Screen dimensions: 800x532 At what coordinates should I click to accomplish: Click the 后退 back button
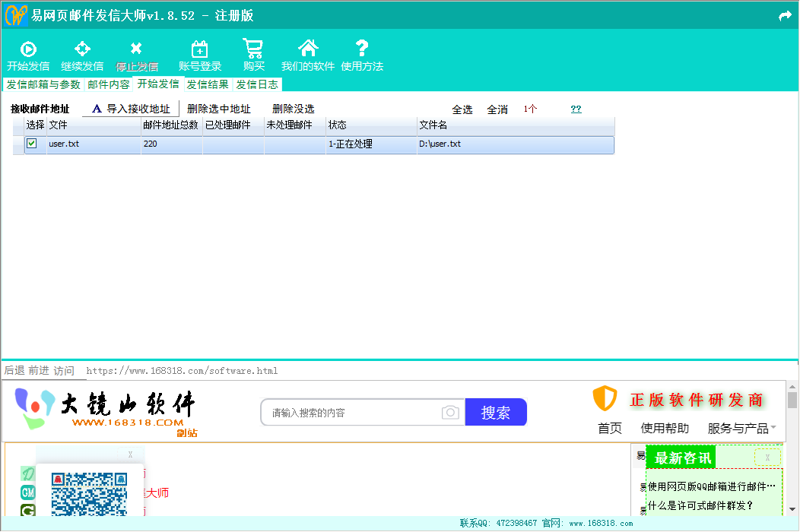[x=14, y=370]
